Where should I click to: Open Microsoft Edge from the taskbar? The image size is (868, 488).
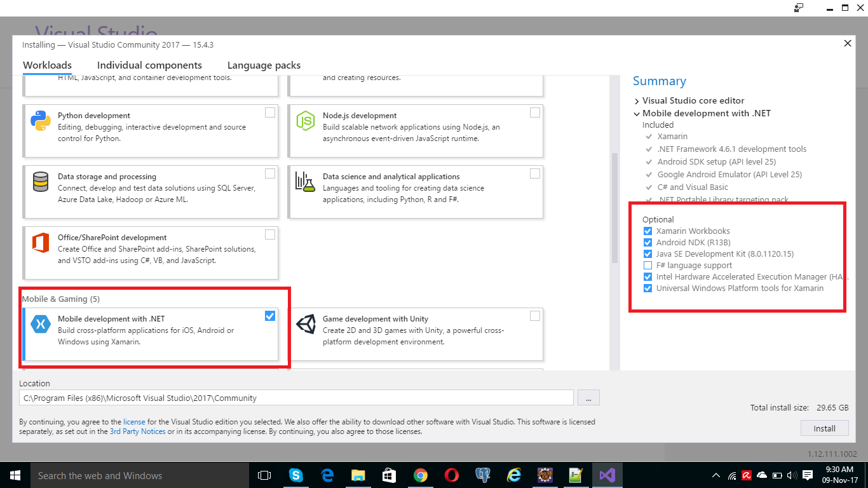[x=327, y=475]
